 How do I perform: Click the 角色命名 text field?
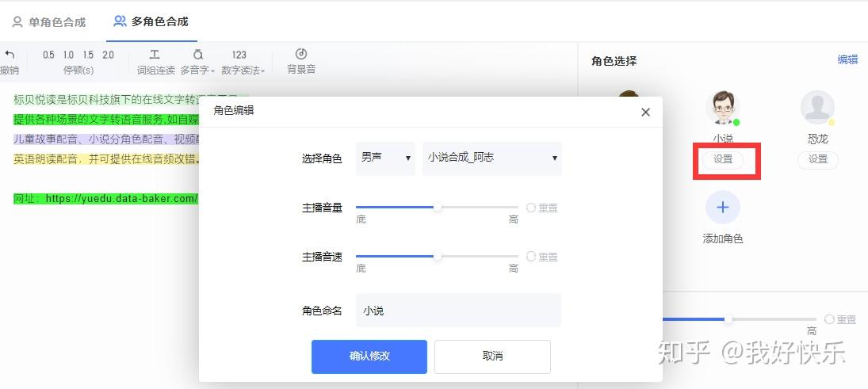(458, 311)
